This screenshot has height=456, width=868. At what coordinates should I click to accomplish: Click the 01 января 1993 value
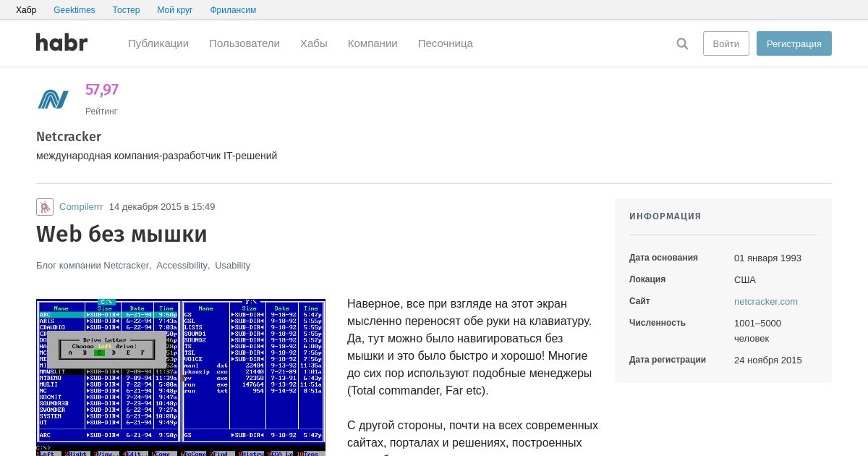tap(767, 258)
